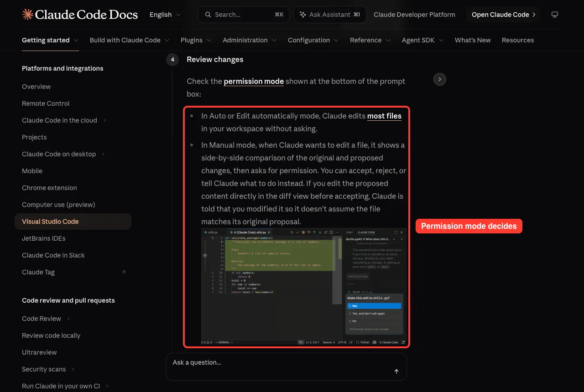The height and width of the screenshot is (392, 584).
Task: Expand the Build with Claude Code menu
Action: pyautogui.click(x=130, y=40)
